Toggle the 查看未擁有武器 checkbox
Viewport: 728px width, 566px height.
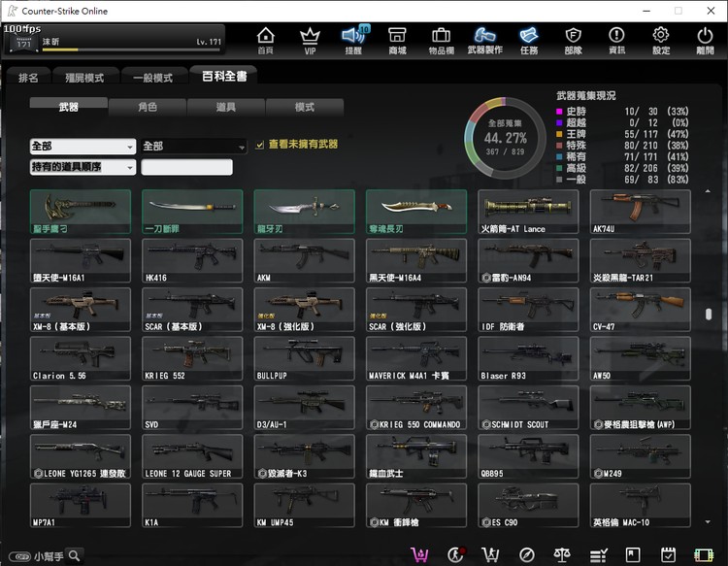pyautogui.click(x=259, y=145)
